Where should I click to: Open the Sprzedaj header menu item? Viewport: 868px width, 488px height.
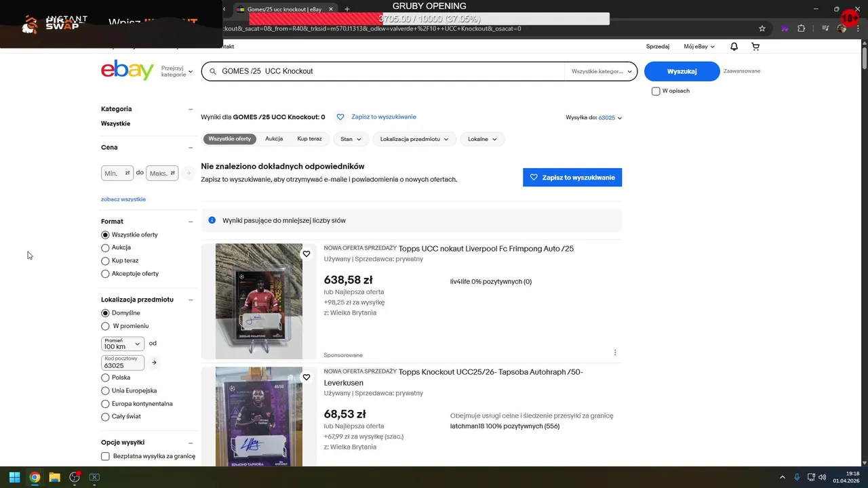tap(658, 47)
